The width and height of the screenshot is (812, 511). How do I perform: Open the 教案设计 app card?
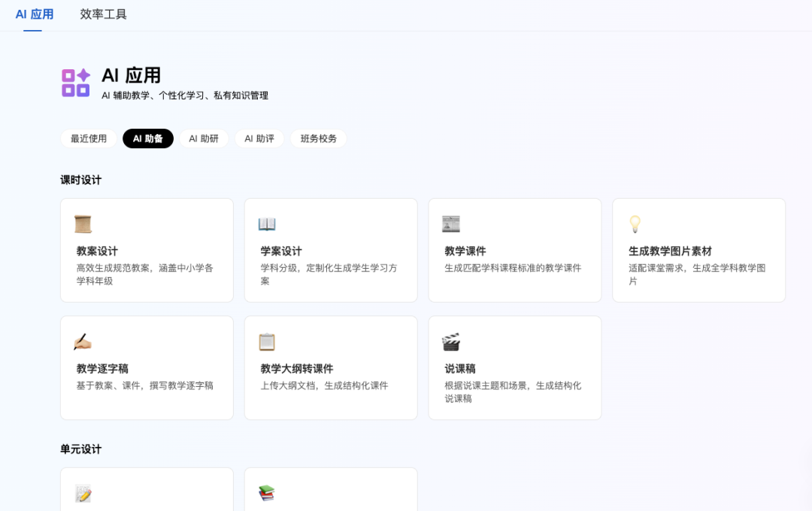coord(146,250)
